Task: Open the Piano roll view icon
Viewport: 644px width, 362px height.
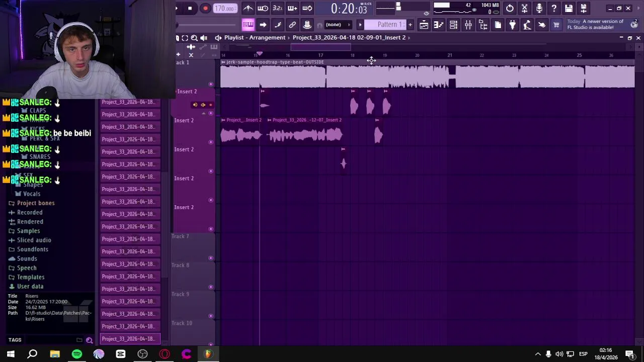Action: 439,25
